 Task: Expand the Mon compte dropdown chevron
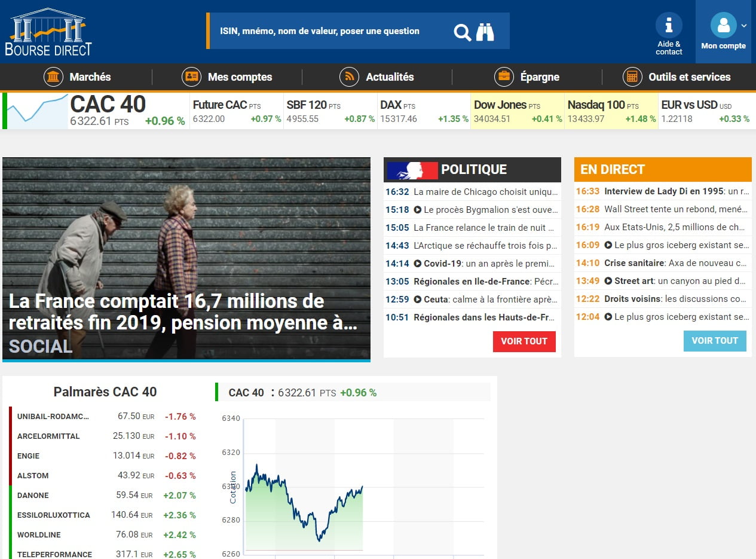pyautogui.click(x=744, y=26)
